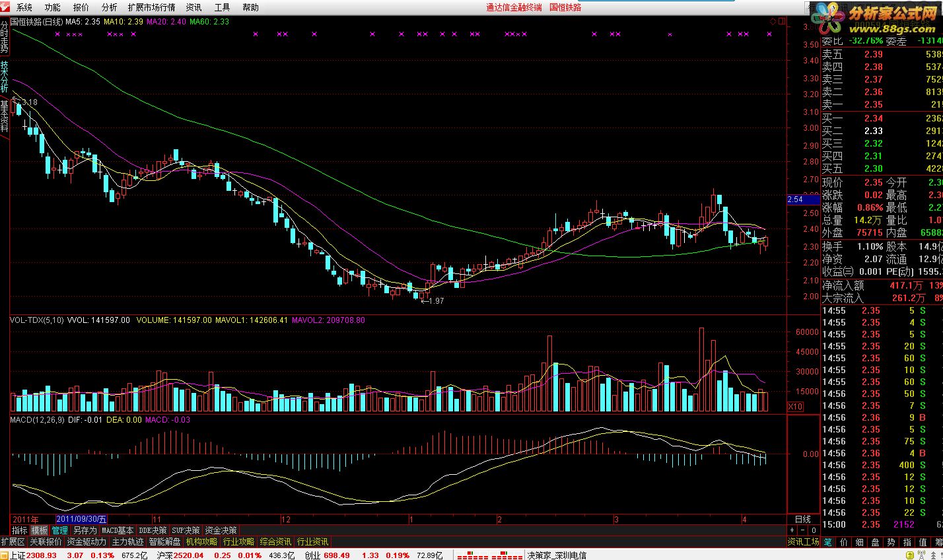Click the 买一 price 2.34
This screenshot has width=943, height=560.
click(874, 118)
